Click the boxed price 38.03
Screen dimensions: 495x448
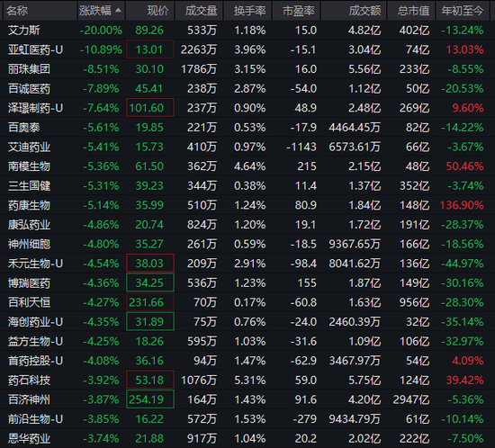[x=150, y=264]
